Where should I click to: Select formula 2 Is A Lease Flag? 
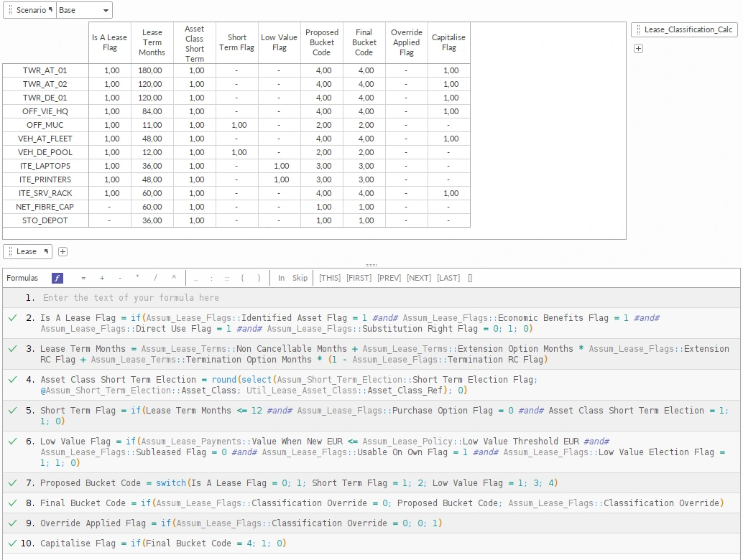coord(371,323)
